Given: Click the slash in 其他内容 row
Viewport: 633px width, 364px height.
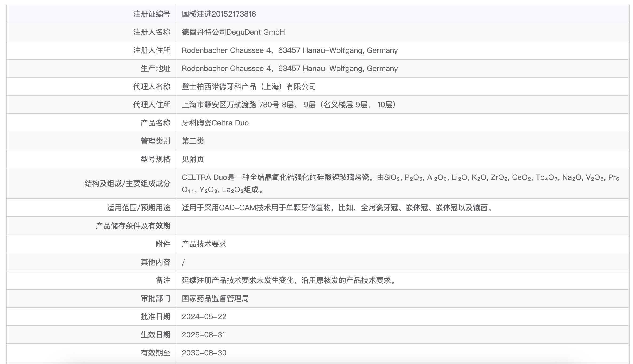Looking at the screenshot, I should coord(183,262).
